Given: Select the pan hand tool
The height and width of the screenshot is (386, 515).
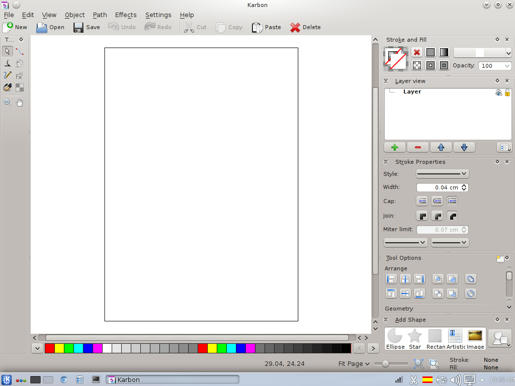Looking at the screenshot, I should (20, 102).
